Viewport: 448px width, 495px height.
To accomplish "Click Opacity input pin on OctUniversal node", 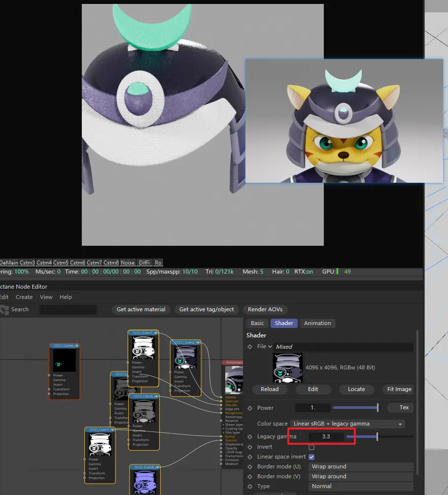I will (x=221, y=448).
